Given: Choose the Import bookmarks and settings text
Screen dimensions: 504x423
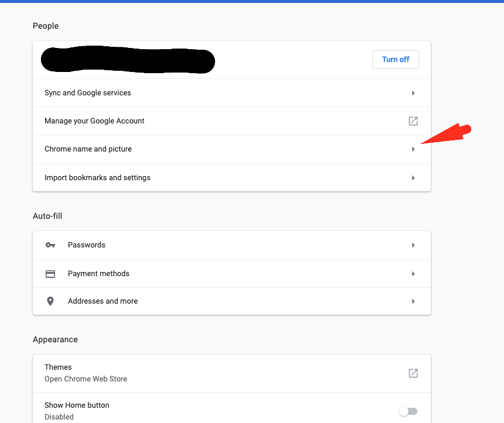Looking at the screenshot, I should (x=97, y=178).
